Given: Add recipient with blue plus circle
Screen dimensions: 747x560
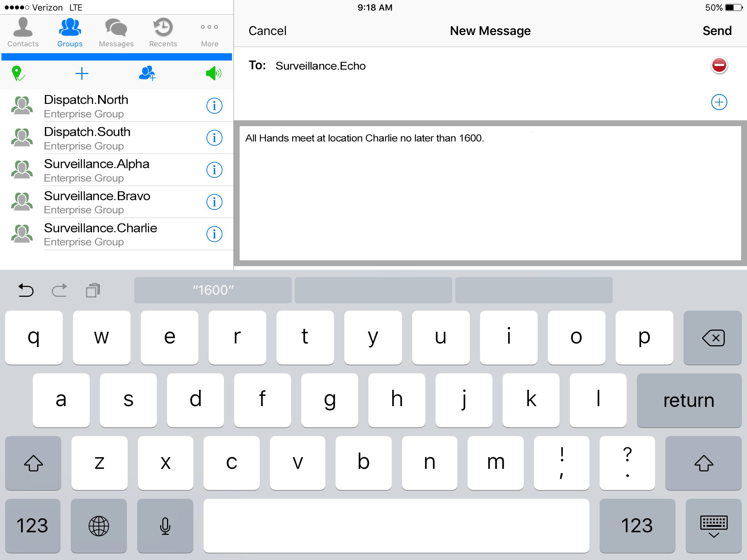Looking at the screenshot, I should [719, 102].
